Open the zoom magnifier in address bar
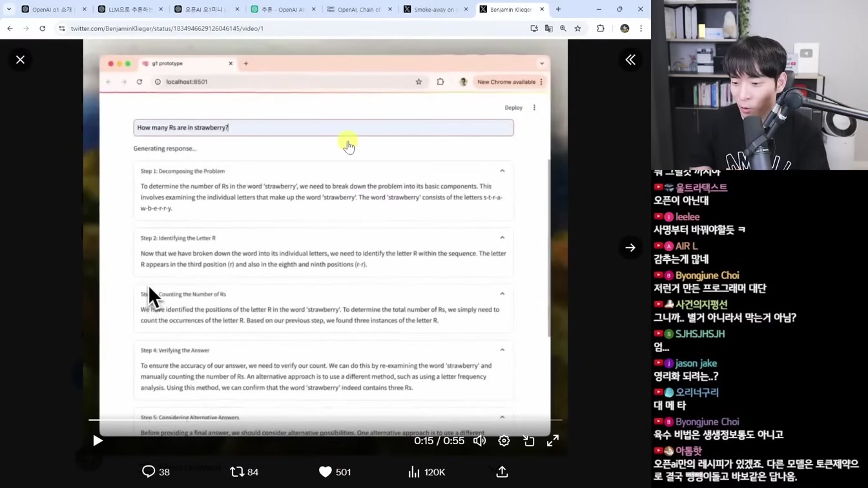 point(563,28)
